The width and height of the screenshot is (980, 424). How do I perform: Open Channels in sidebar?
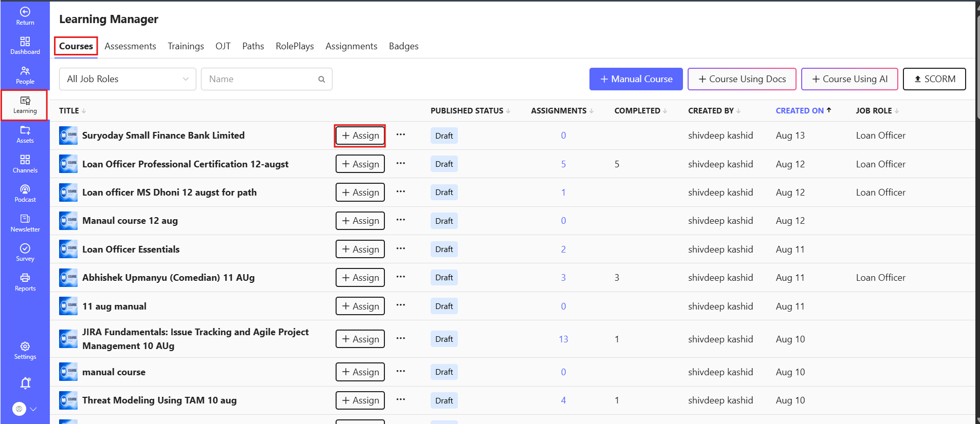coord(25,164)
